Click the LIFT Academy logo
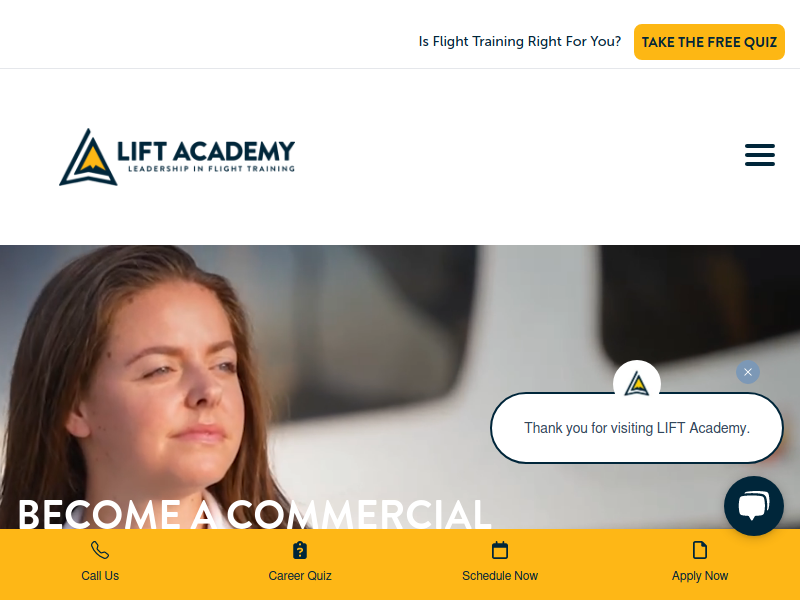 click(177, 157)
